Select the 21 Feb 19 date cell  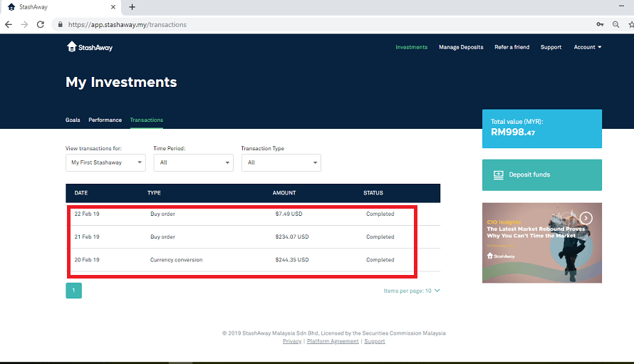(87, 237)
